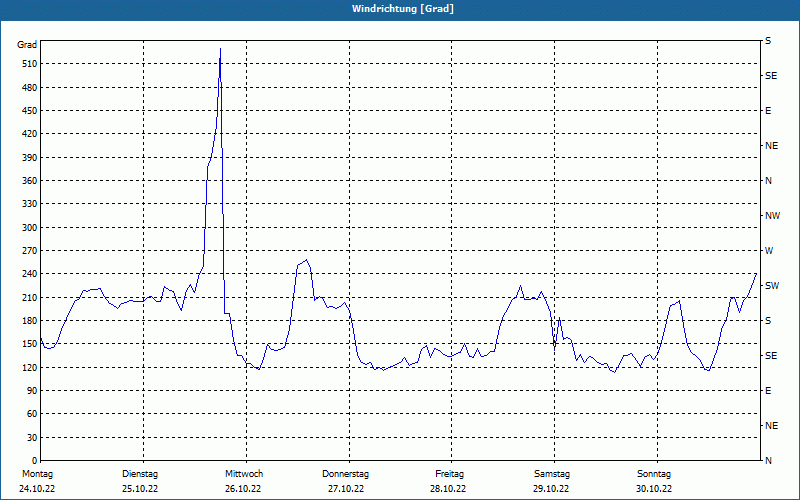Click the SW compass label on right axis
This screenshot has width=800, height=500.
coord(771,286)
